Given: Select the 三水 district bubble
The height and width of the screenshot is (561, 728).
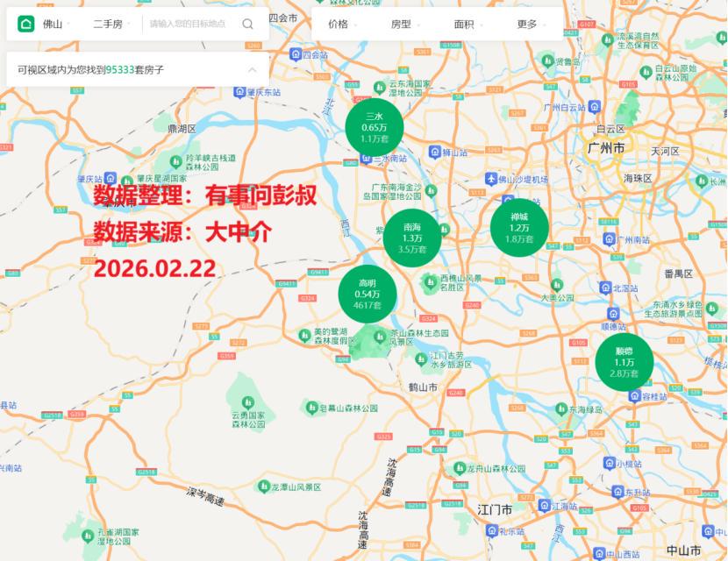Looking at the screenshot, I should tap(375, 127).
